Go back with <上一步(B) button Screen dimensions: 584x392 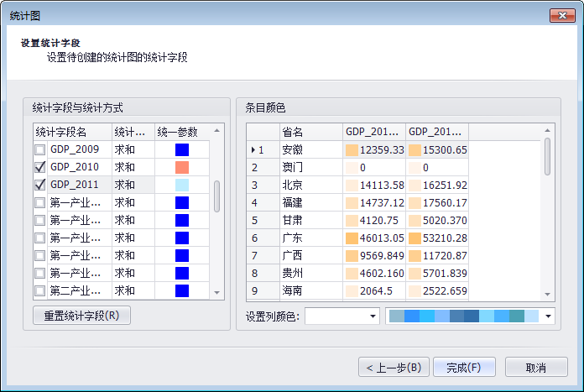(394, 368)
